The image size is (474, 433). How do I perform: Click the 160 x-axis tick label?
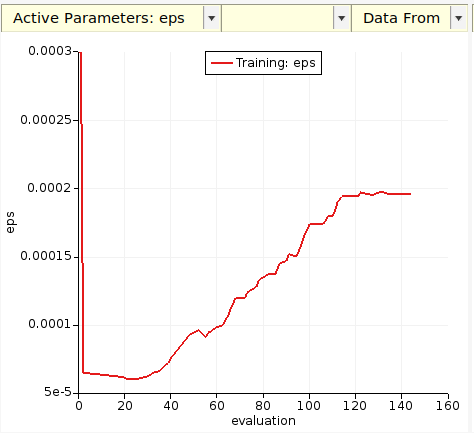click(448, 406)
